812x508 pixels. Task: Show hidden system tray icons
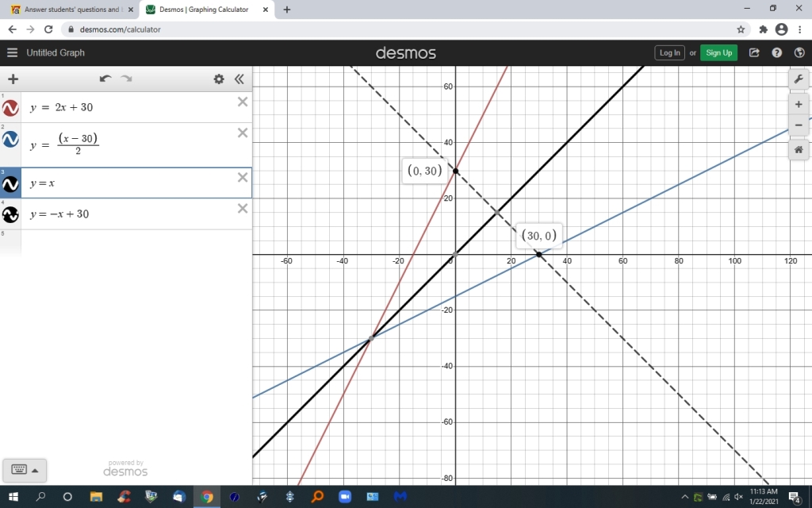(684, 497)
